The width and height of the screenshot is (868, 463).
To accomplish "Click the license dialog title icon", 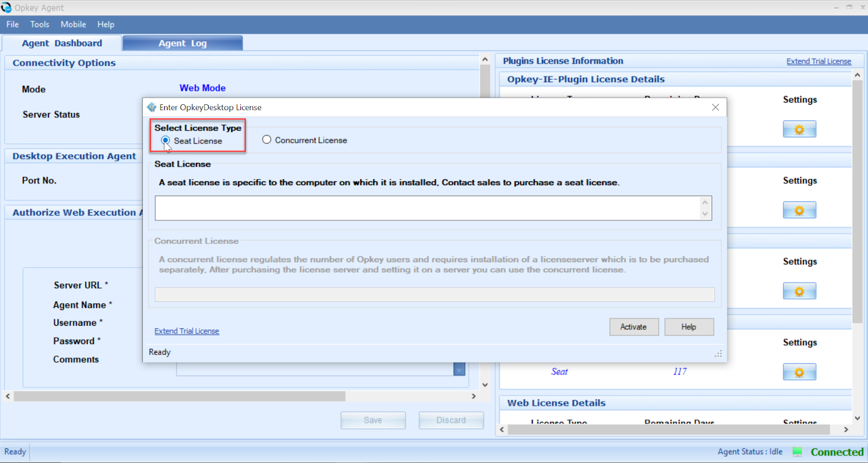I will 152,107.
